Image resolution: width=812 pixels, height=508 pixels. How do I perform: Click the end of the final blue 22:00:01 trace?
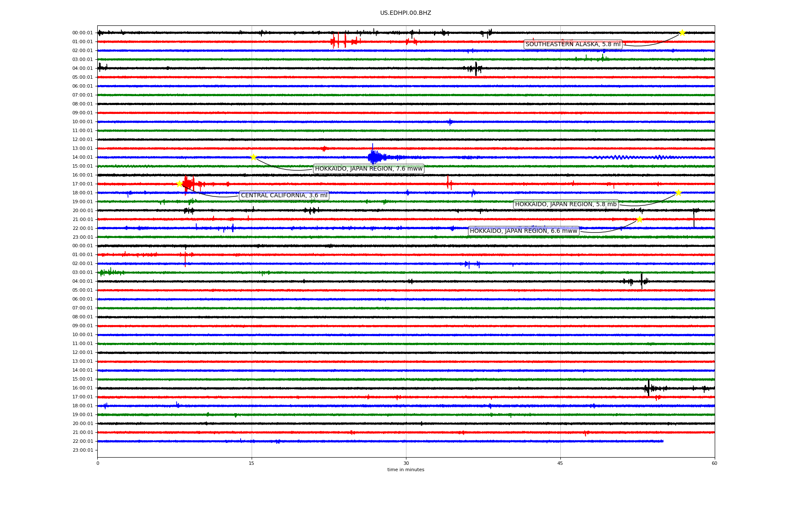662,441
